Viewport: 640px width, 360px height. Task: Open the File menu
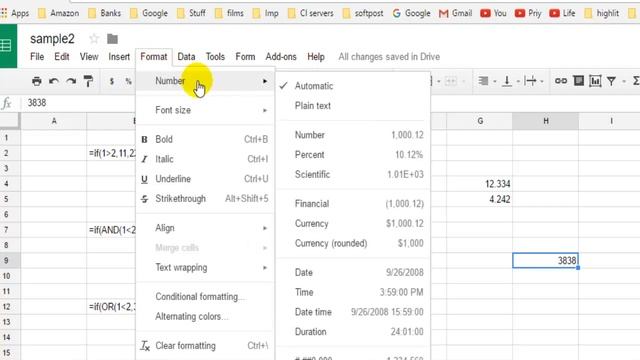pos(37,57)
